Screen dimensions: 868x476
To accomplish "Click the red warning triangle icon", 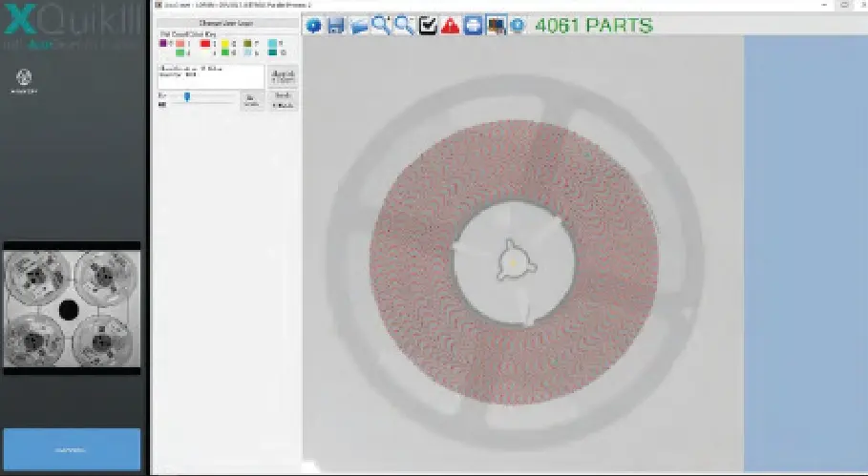I will tap(451, 26).
